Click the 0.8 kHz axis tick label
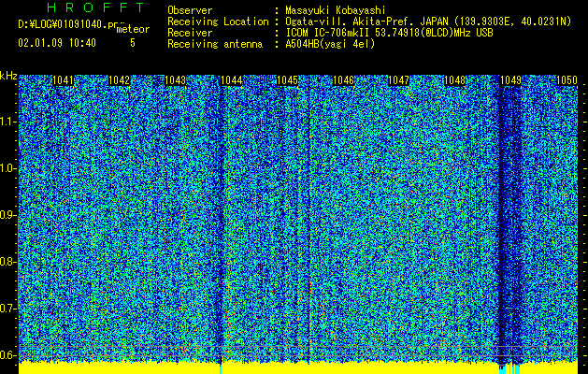The image size is (588, 374). [x=8, y=262]
